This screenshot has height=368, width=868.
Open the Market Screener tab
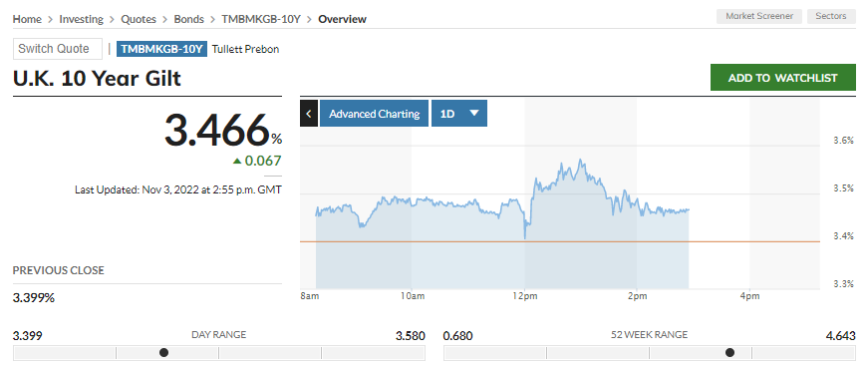(x=759, y=16)
